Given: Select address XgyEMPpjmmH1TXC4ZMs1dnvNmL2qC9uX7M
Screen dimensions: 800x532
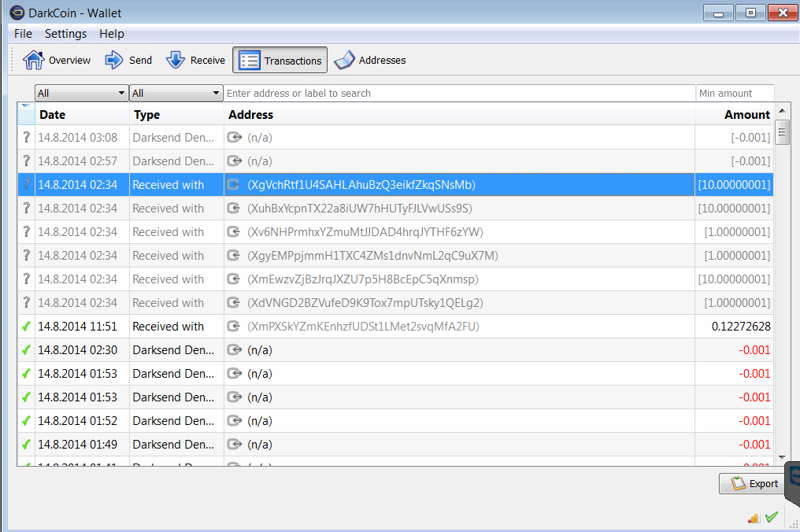Looking at the screenshot, I should [x=372, y=255].
